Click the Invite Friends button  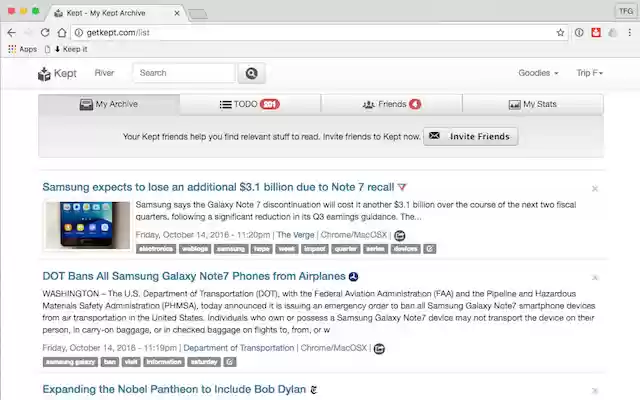[471, 136]
